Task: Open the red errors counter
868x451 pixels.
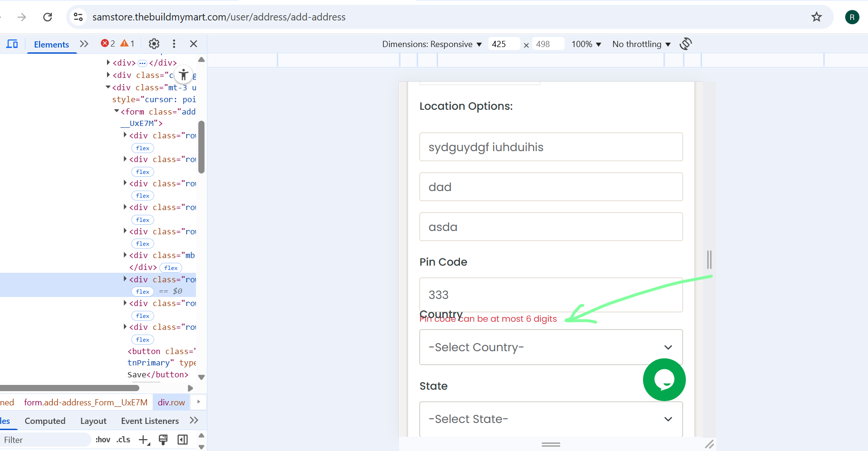Action: coord(108,44)
